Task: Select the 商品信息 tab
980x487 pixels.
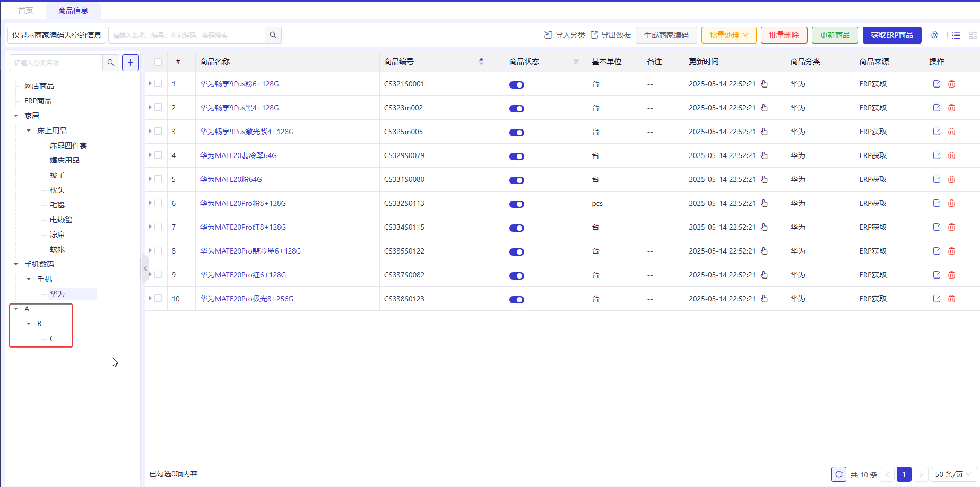Action: 73,11
